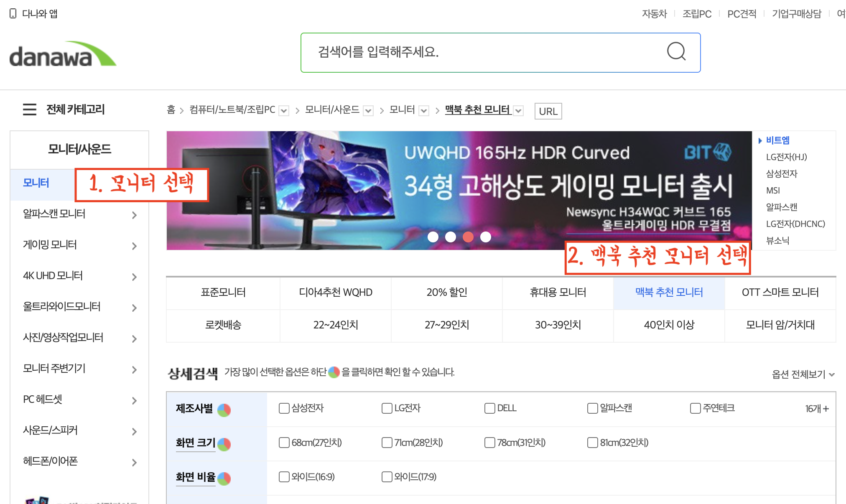Click the 다나와 앱 phone icon
The width and height of the screenshot is (846, 504).
[13, 14]
